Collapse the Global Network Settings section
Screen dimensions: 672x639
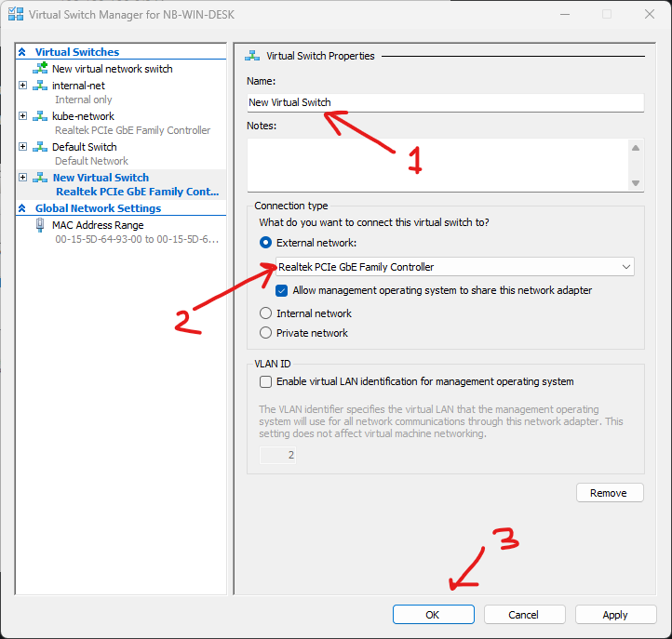tap(22, 208)
